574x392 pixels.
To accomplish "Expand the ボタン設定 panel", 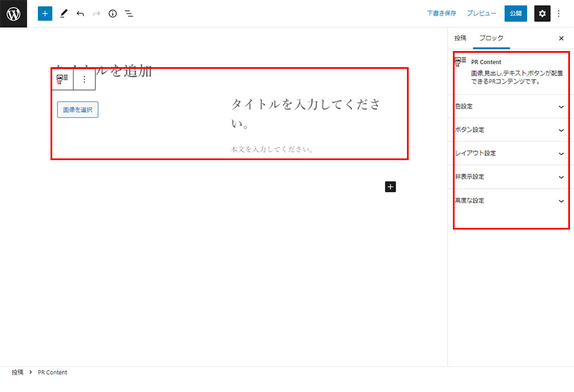I will click(508, 130).
